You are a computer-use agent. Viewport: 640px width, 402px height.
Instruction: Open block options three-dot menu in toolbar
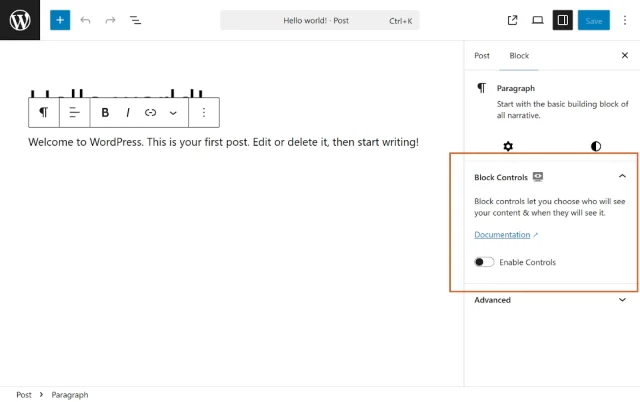pyautogui.click(x=204, y=112)
